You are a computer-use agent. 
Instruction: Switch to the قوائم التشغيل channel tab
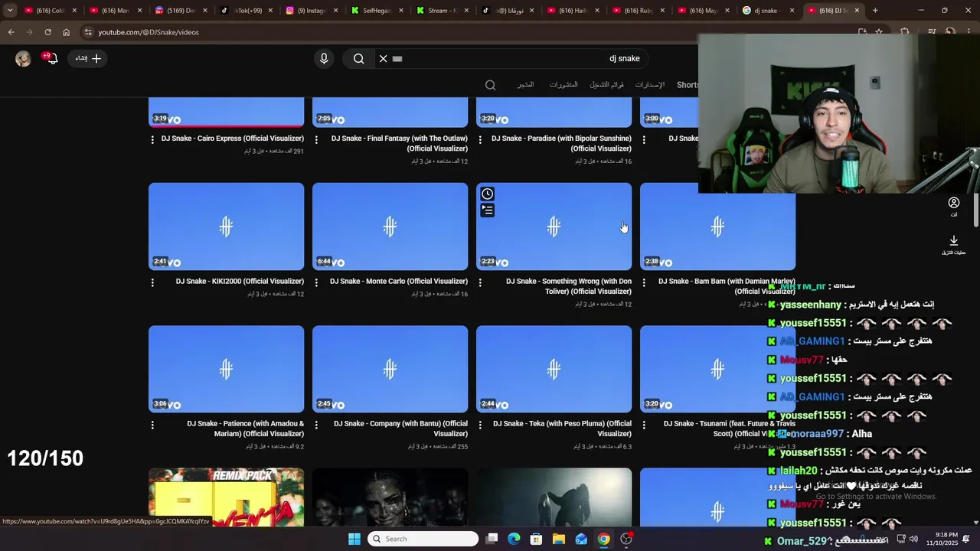606,85
